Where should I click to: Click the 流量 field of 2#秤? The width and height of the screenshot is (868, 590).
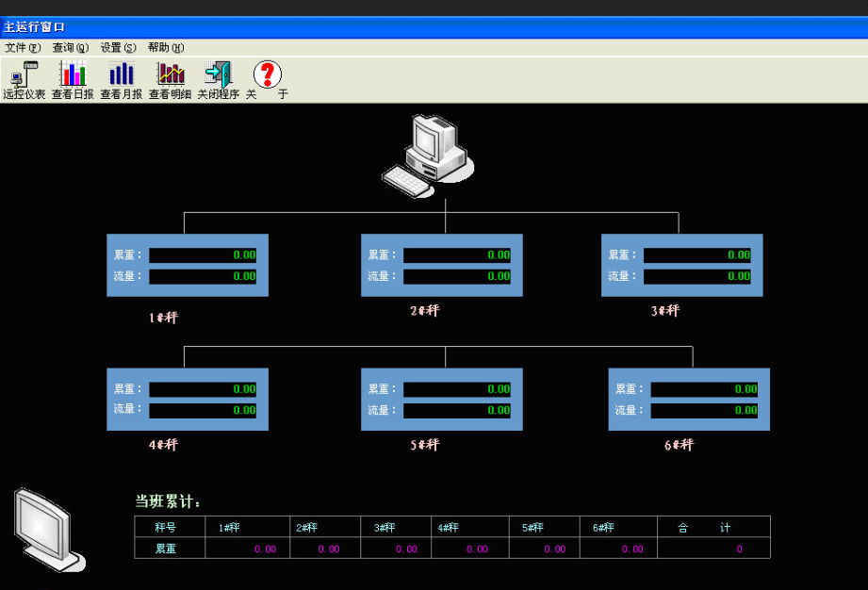[x=457, y=277]
